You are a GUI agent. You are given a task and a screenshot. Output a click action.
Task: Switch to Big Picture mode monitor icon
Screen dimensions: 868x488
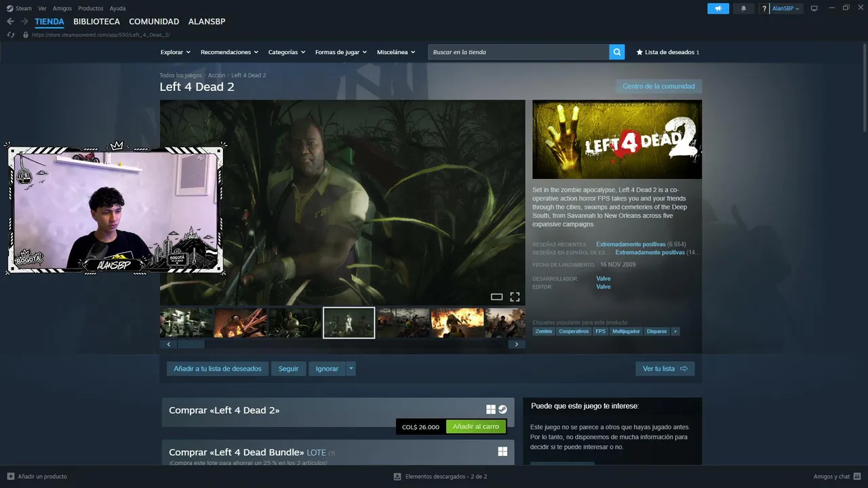click(x=814, y=8)
